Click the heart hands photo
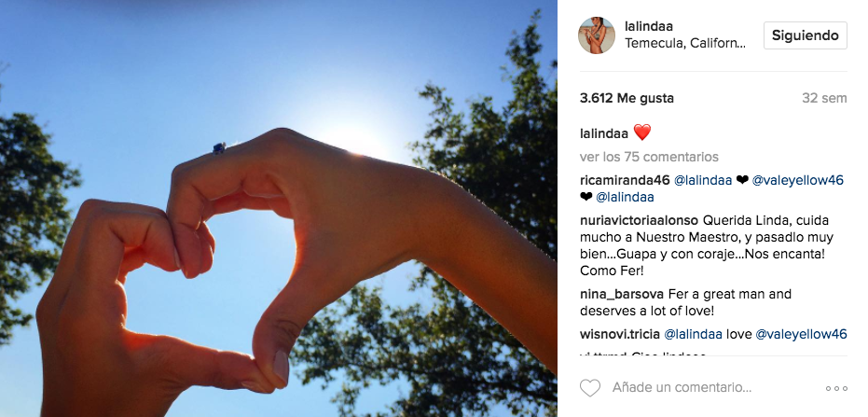Viewport: 868px width, 417px height. pyautogui.click(x=279, y=208)
